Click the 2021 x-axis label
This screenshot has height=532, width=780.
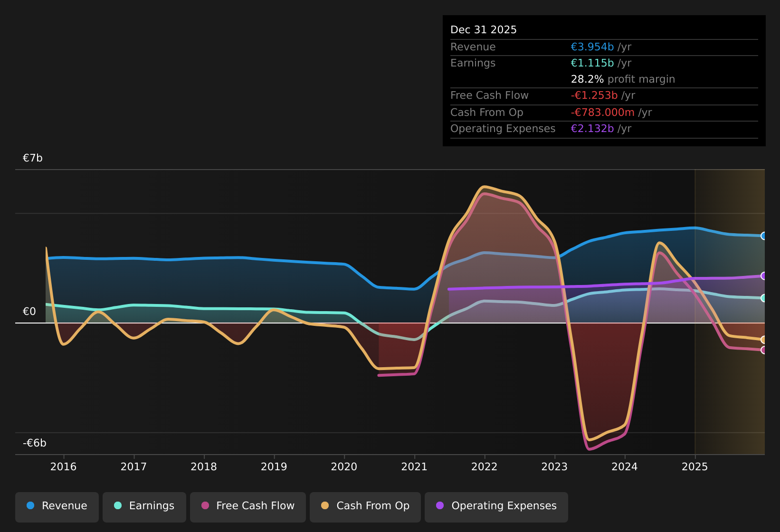click(x=415, y=467)
